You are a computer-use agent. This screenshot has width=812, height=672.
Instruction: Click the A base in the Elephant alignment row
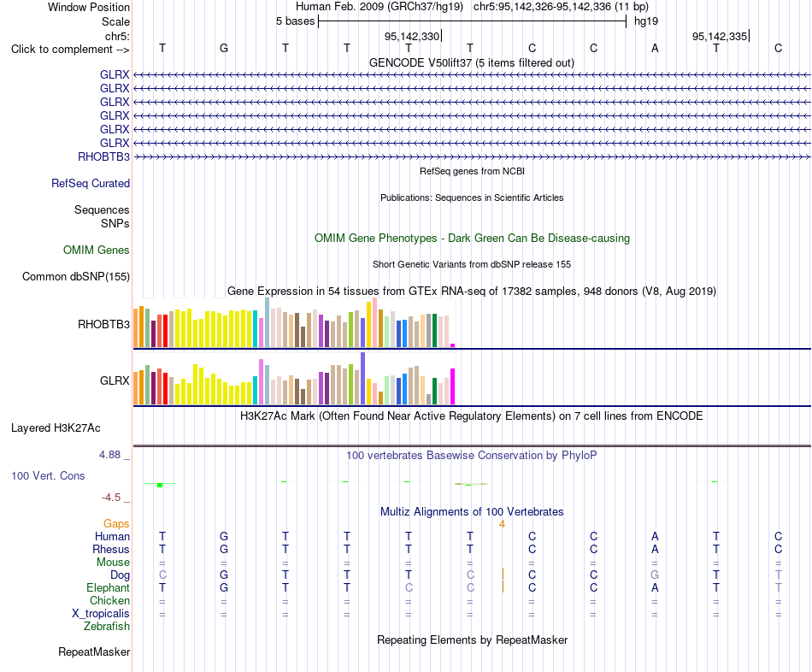655,587
